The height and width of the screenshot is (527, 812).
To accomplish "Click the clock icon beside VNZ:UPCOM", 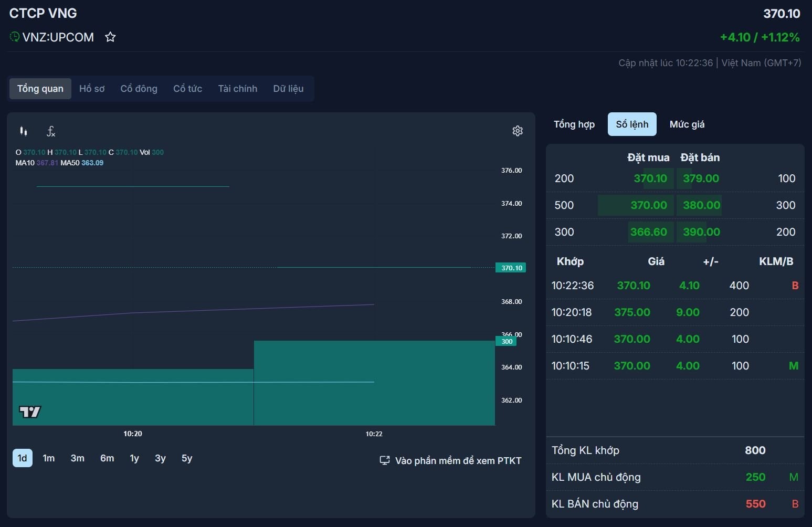I will point(15,37).
